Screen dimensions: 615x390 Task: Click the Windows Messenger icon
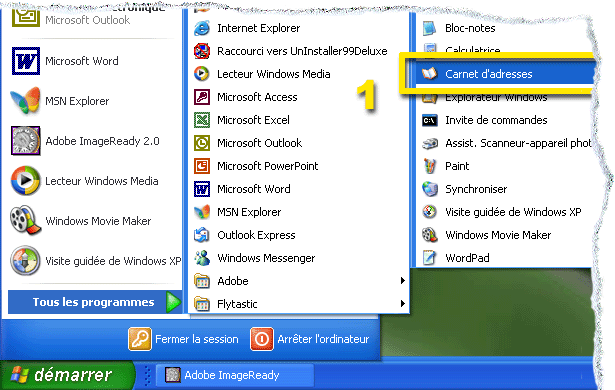202,258
